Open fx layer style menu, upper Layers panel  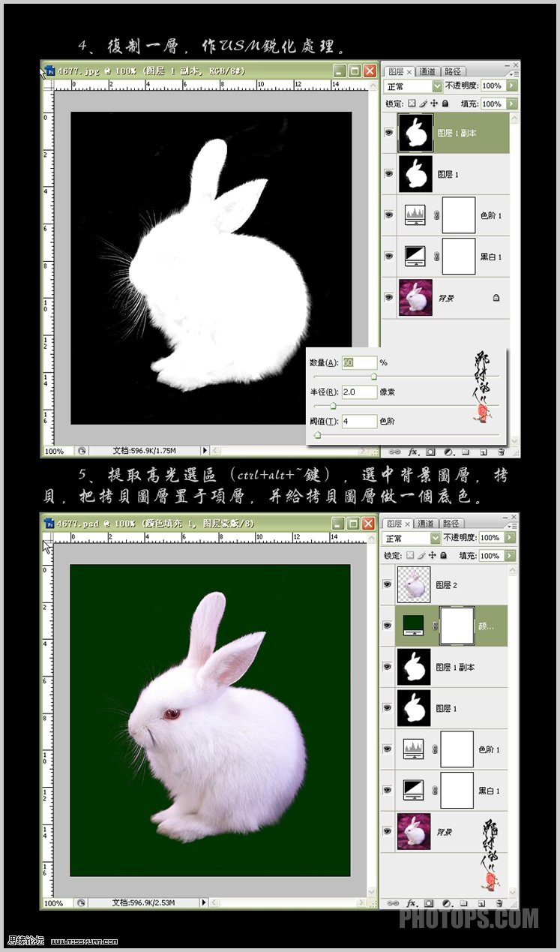pyautogui.click(x=413, y=452)
